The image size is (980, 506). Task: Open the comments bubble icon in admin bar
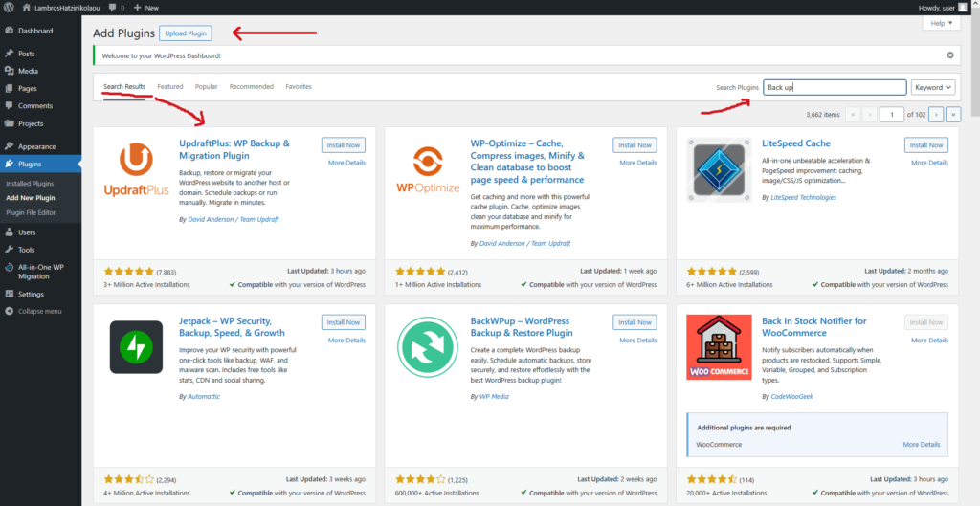coord(112,7)
